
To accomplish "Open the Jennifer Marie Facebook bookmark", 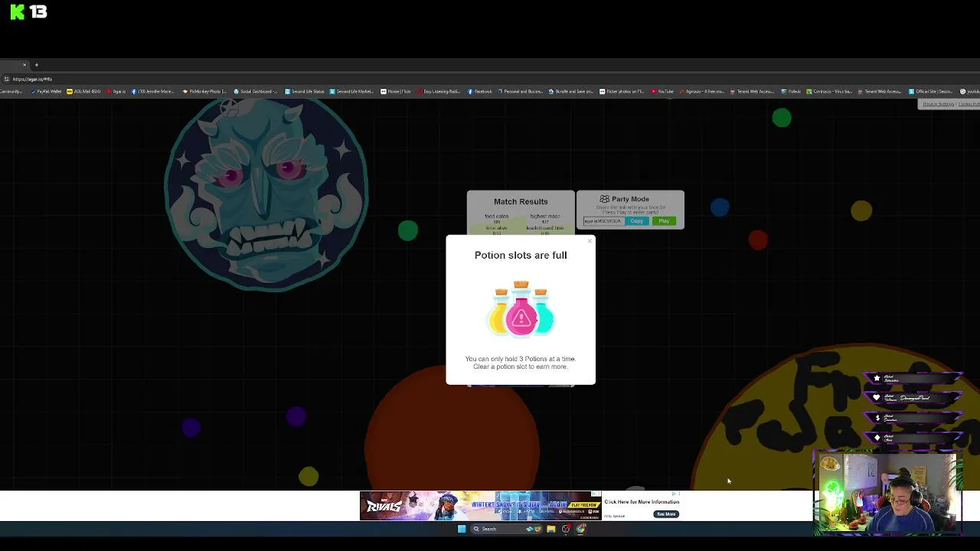I will 153,92.
